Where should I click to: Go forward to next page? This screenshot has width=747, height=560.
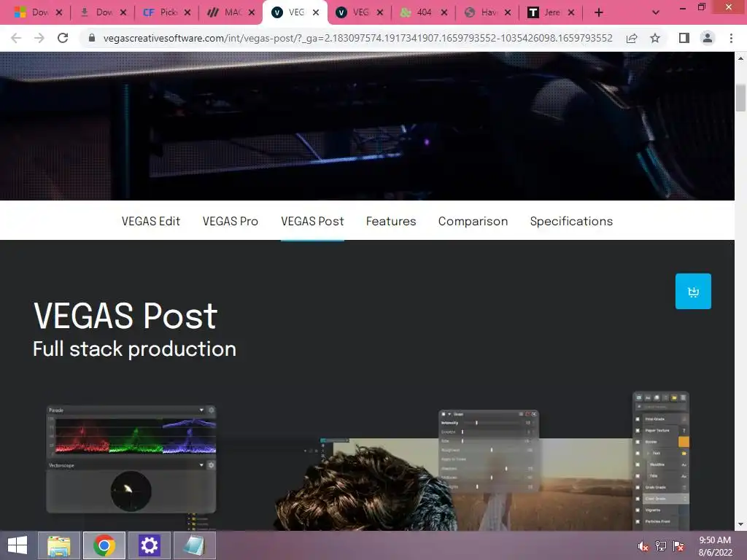[39, 38]
